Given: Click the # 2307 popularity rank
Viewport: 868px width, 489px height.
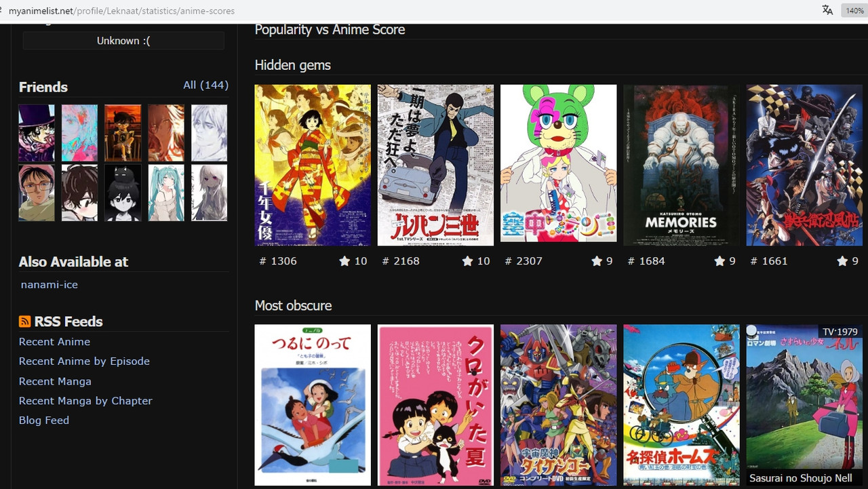Looking at the screenshot, I should pyautogui.click(x=524, y=261).
